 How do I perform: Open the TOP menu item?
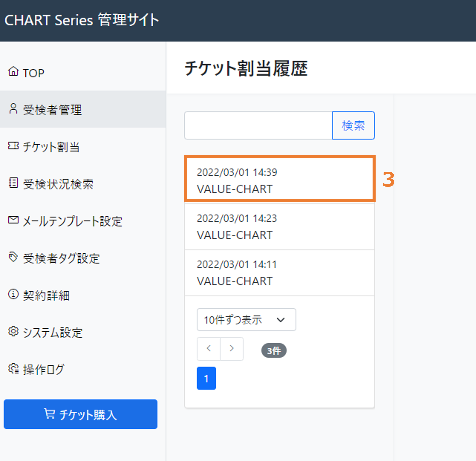(x=83, y=72)
